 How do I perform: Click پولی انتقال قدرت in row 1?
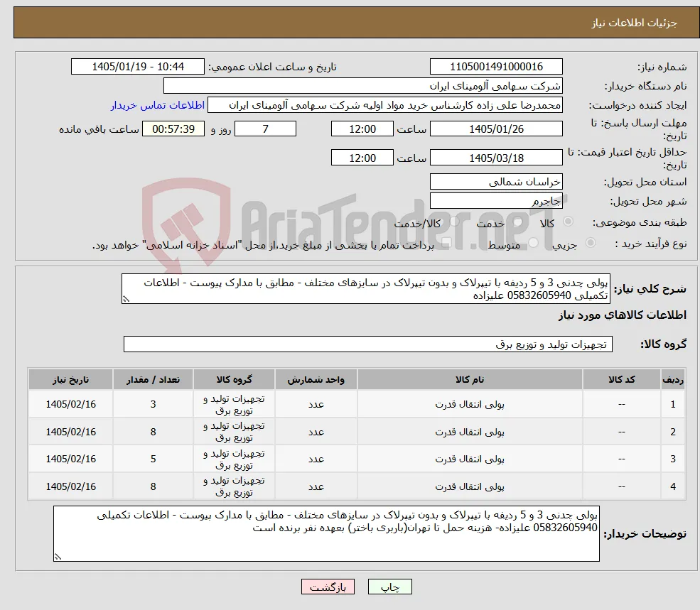click(470, 404)
